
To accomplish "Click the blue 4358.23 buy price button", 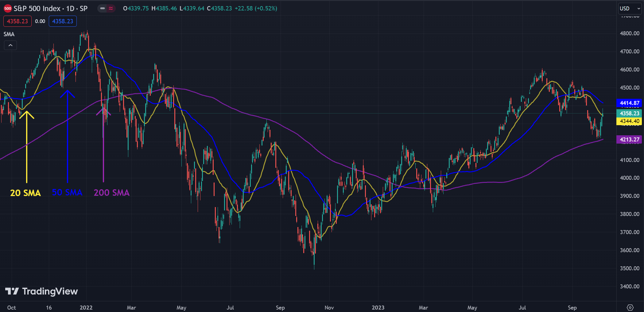I will pyautogui.click(x=63, y=21).
